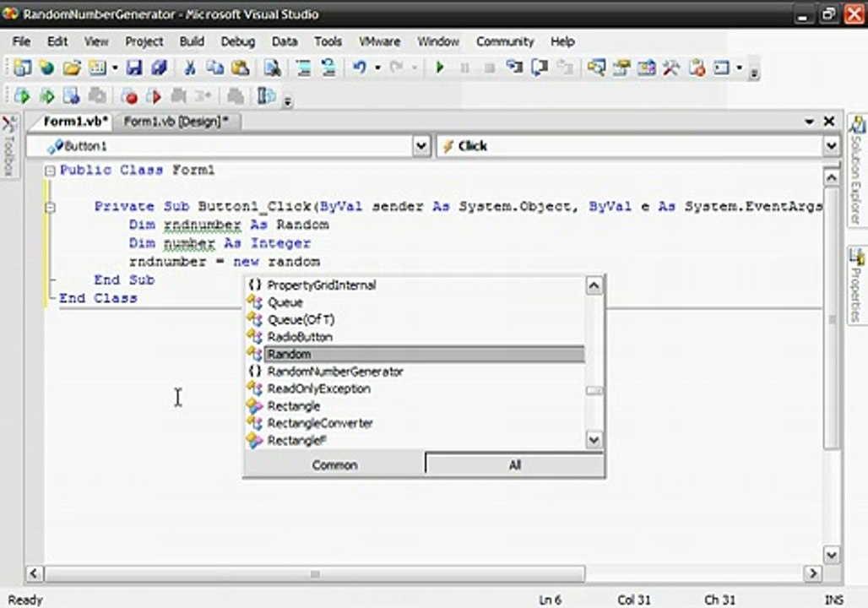Collapse the Public Class Form1 block
The height and width of the screenshot is (608, 868).
point(50,171)
